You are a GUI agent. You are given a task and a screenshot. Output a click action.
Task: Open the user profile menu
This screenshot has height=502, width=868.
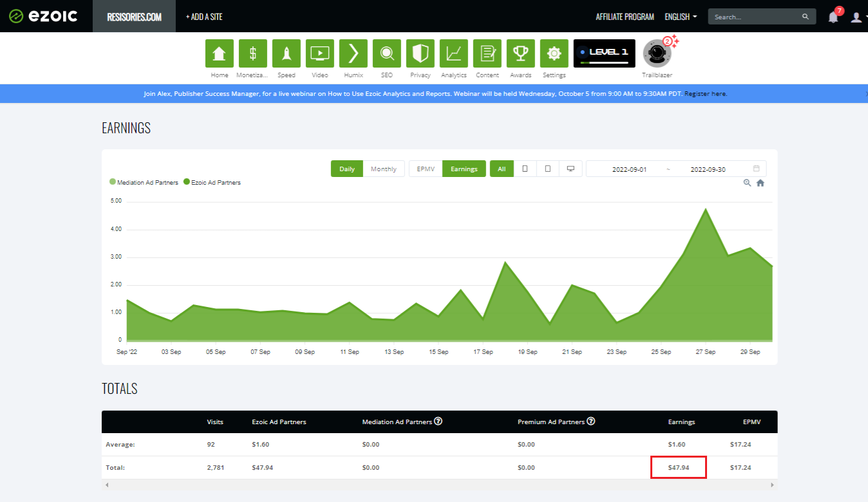[x=856, y=17]
